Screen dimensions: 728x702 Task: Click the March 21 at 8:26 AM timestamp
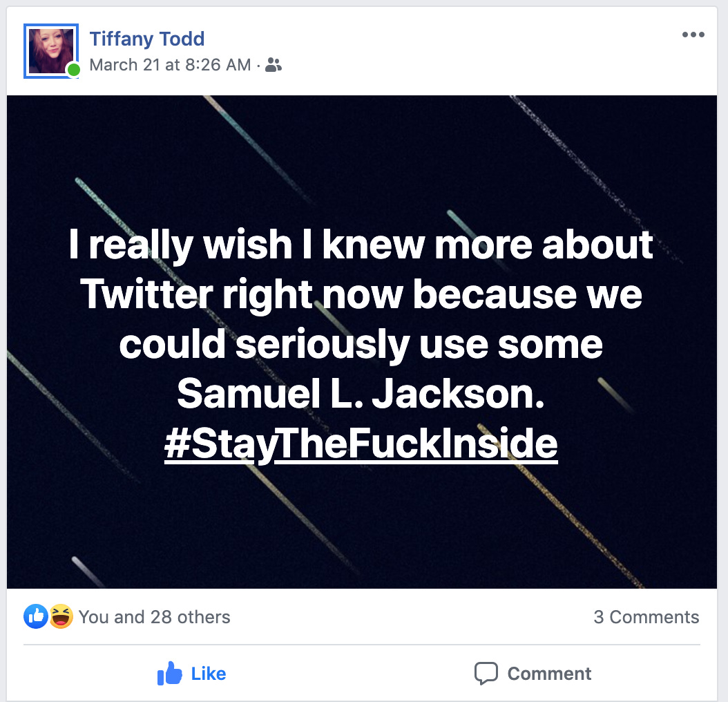coord(170,65)
